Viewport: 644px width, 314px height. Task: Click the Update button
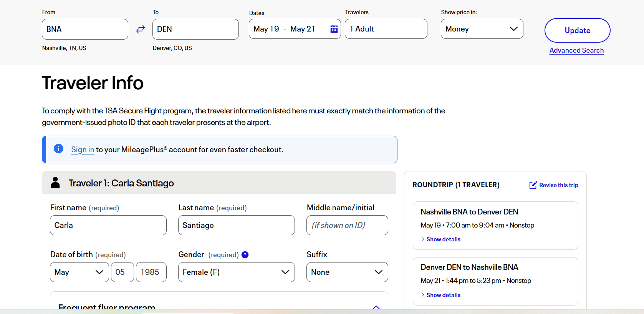(577, 30)
